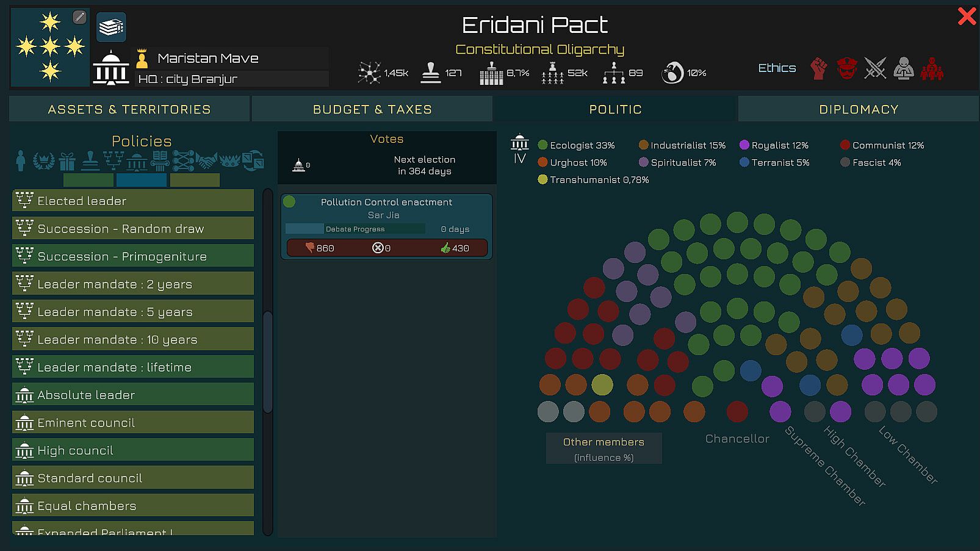The height and width of the screenshot is (551, 980).
Task: Select the succession tree policy filter
Action: click(x=113, y=161)
